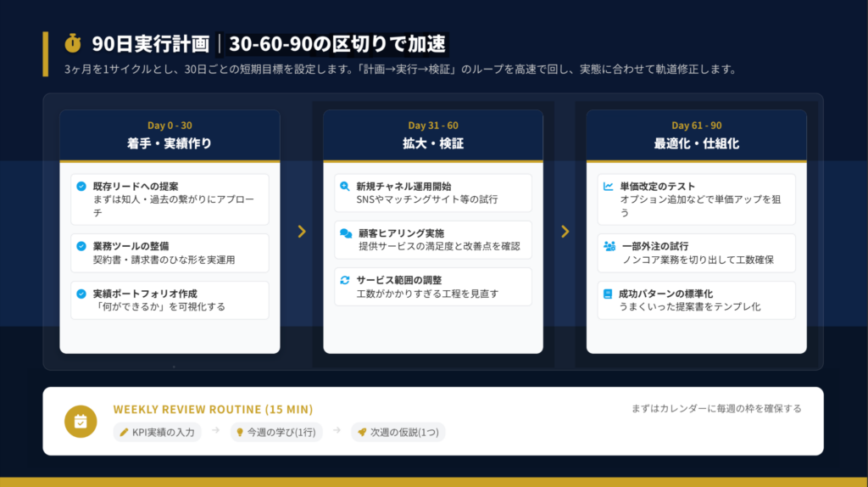Toggle the check mark for 実績ポートフォリオ作成
Screen dimensions: 868x487
[81, 294]
